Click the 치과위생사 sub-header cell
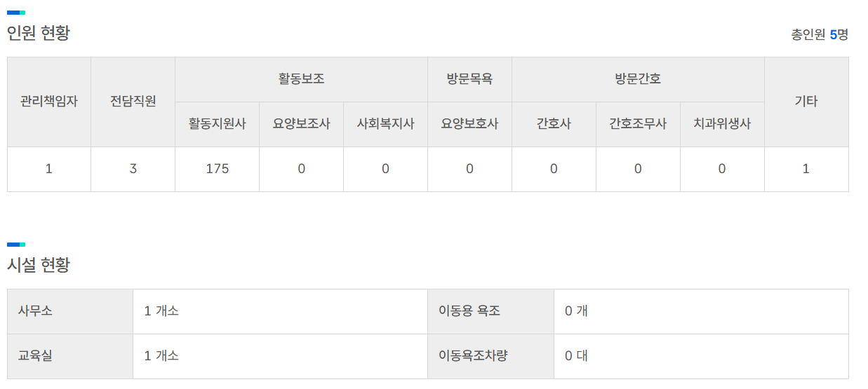This screenshot has height=389, width=868. [x=722, y=124]
